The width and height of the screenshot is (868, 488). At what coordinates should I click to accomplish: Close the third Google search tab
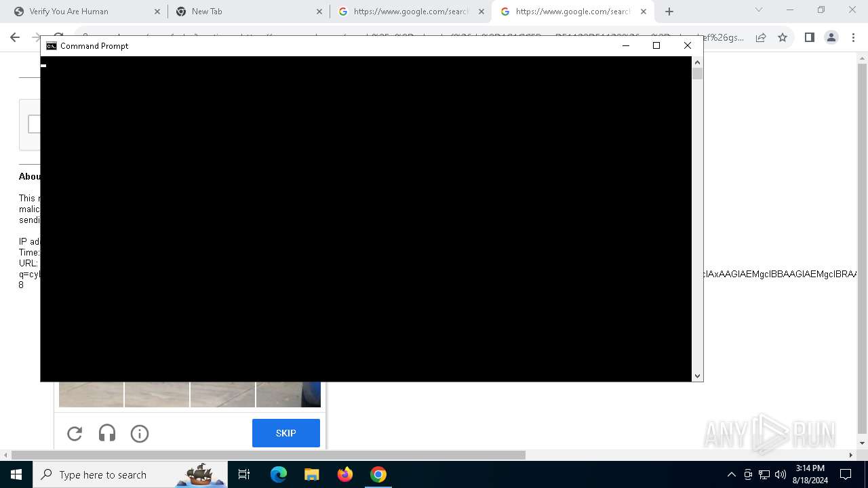pos(481,12)
